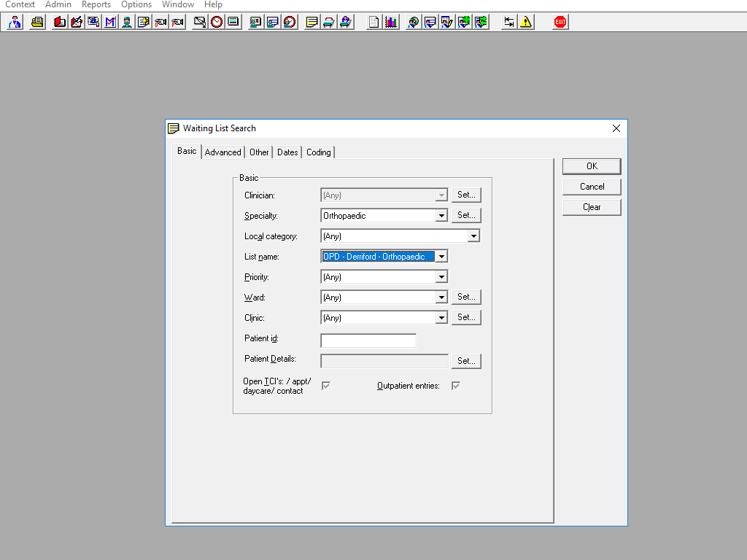This screenshot has width=747, height=560.
Task: Click the person with green arrows icon
Action: (x=481, y=22)
